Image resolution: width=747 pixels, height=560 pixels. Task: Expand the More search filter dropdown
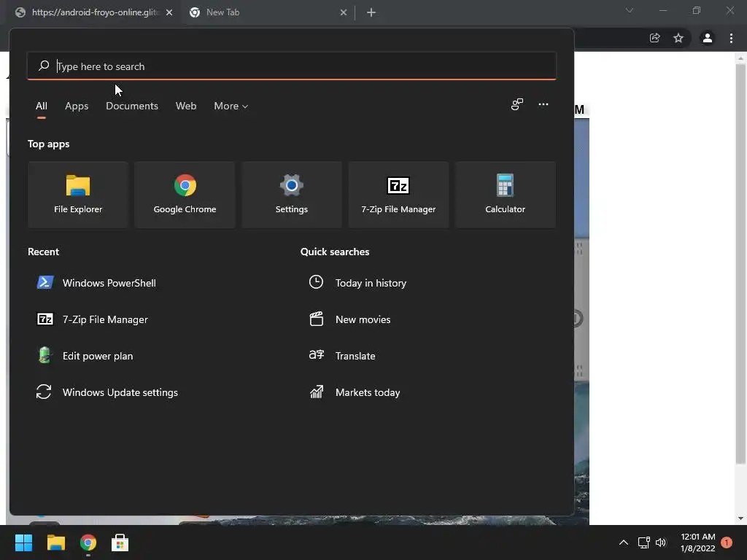click(x=231, y=106)
